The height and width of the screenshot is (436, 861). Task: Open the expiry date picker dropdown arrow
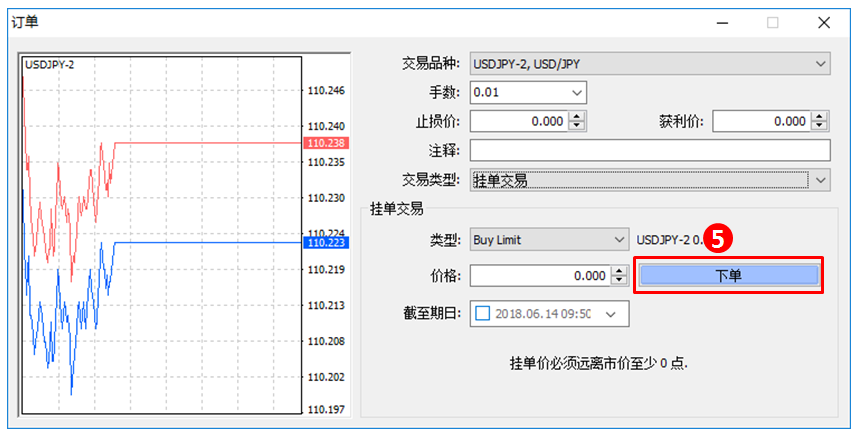pos(611,314)
